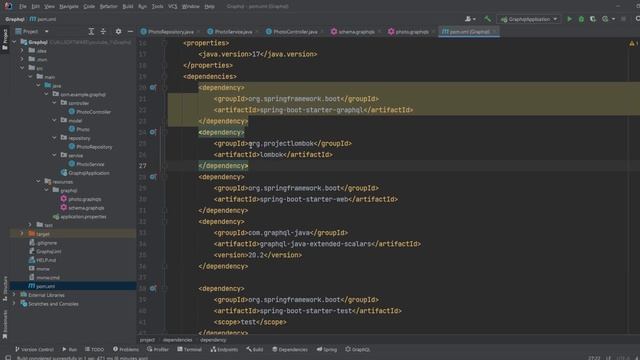The width and height of the screenshot is (640, 360).
Task: Click the Collapse All icon in Project panel
Action: [103, 31]
